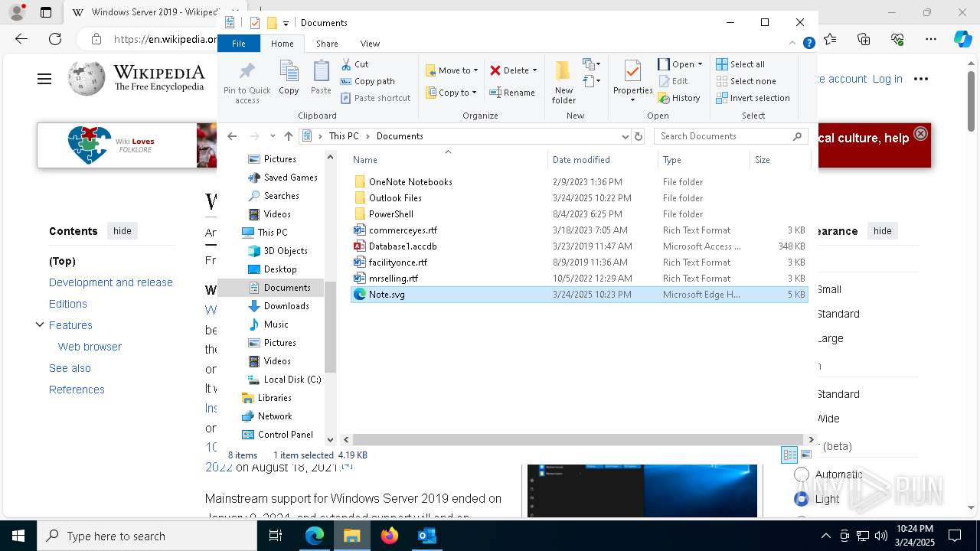Hide the Wikipedia Contents sidebar
Screen dimensions: 980x551
pos(122,231)
